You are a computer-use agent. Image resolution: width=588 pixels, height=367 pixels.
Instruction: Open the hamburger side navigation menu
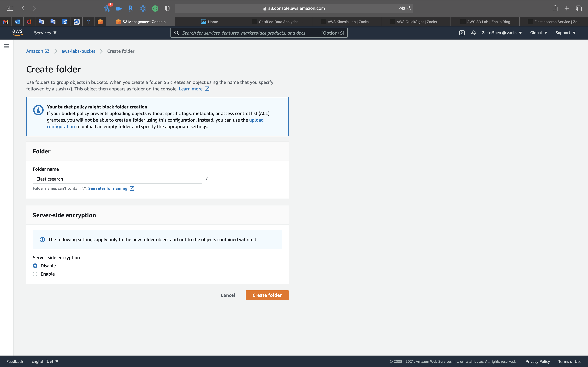7,46
